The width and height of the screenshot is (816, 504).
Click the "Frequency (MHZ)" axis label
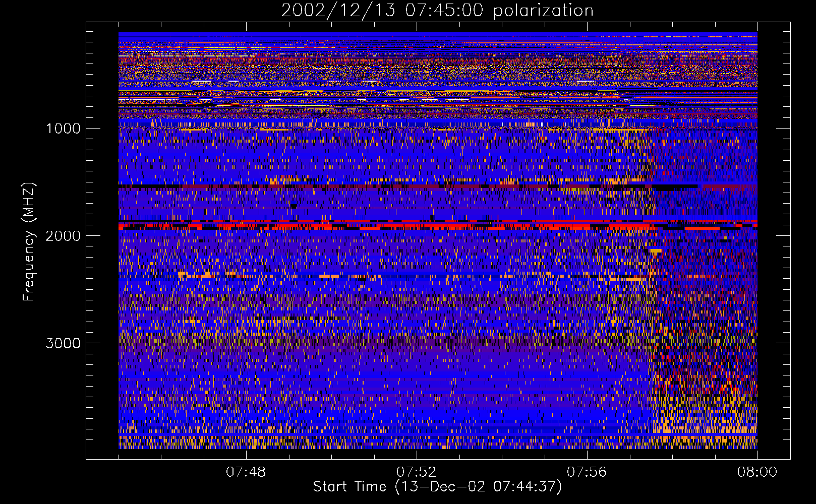coord(28,241)
